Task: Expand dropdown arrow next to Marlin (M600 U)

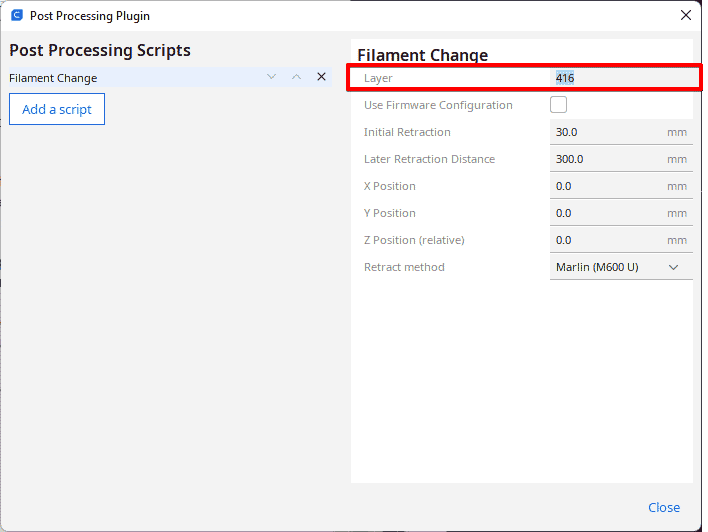Action: (673, 267)
